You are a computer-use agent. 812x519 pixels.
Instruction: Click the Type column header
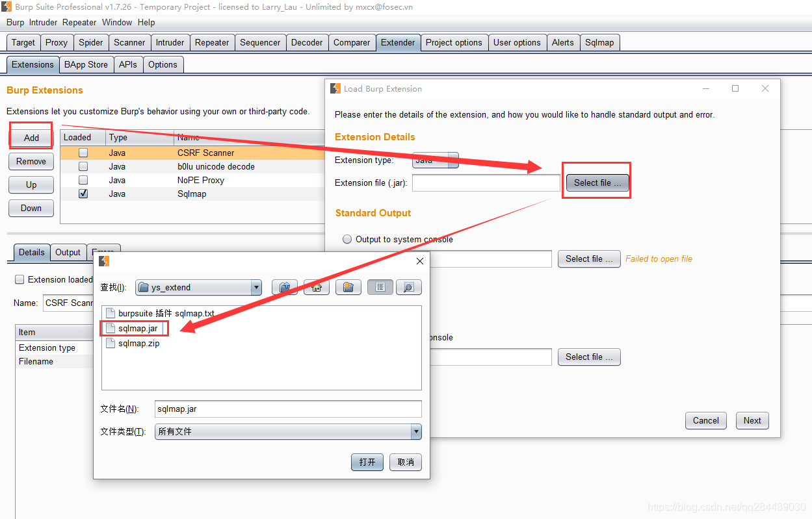[x=140, y=137]
